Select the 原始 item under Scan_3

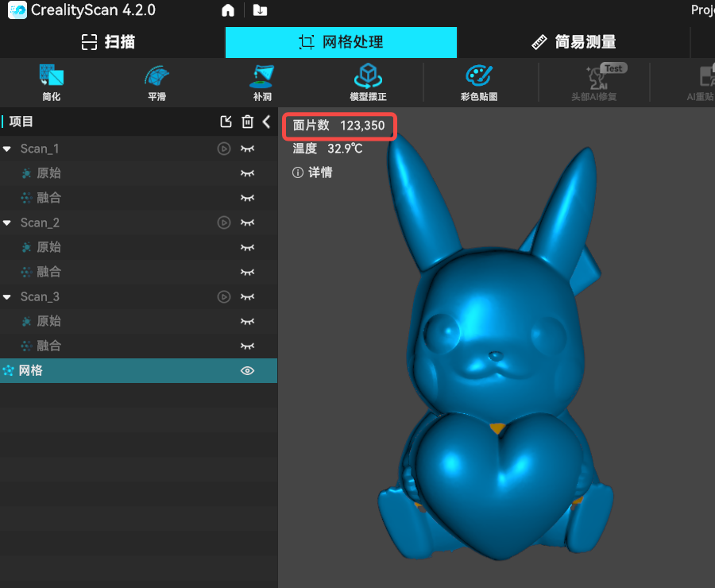tap(48, 321)
